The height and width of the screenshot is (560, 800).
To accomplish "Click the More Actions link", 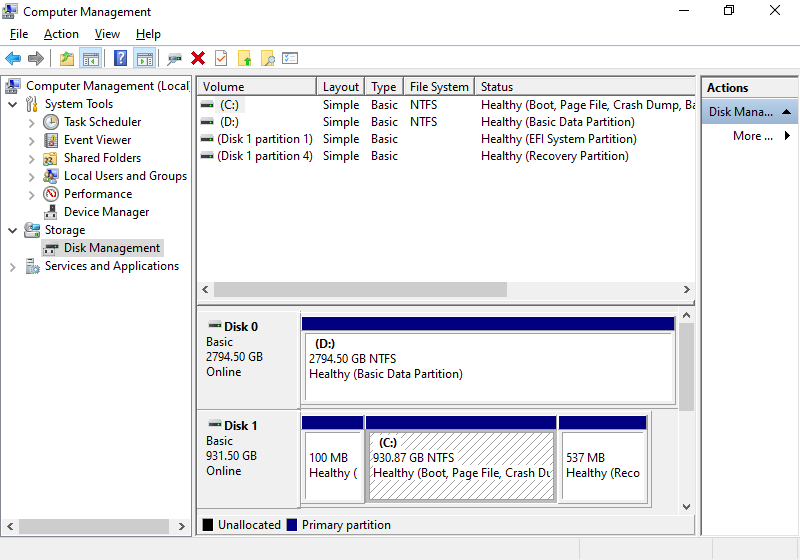I will tap(753, 136).
